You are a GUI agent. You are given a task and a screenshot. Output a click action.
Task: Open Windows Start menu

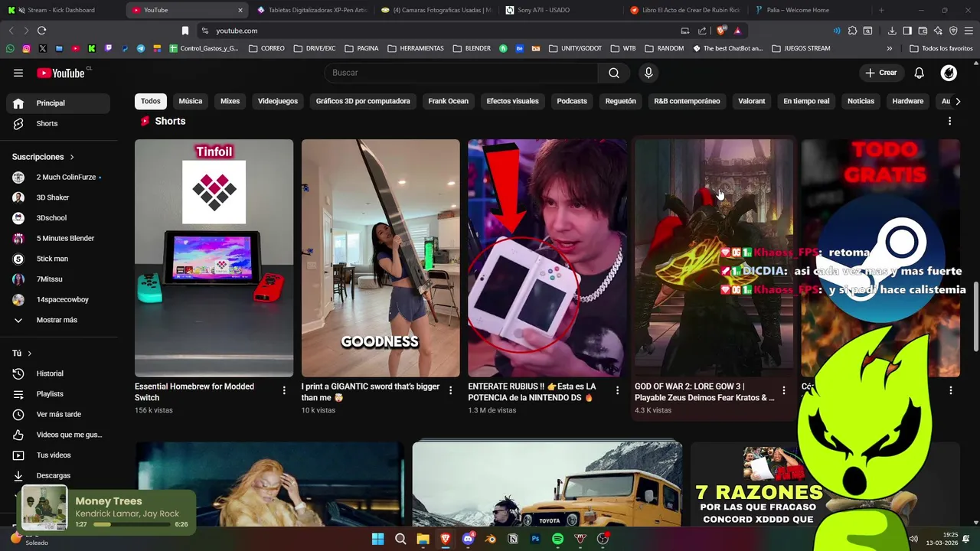(x=377, y=539)
